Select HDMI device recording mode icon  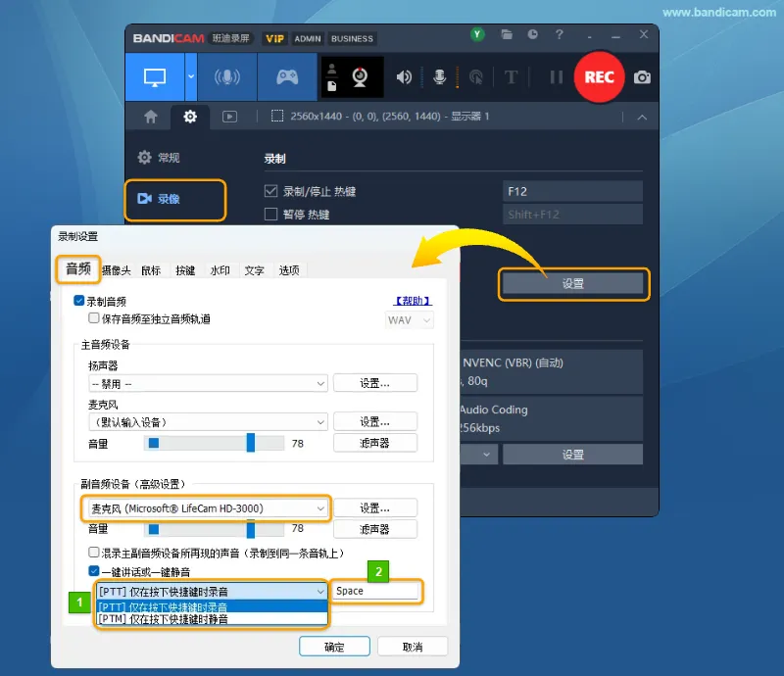(x=227, y=77)
